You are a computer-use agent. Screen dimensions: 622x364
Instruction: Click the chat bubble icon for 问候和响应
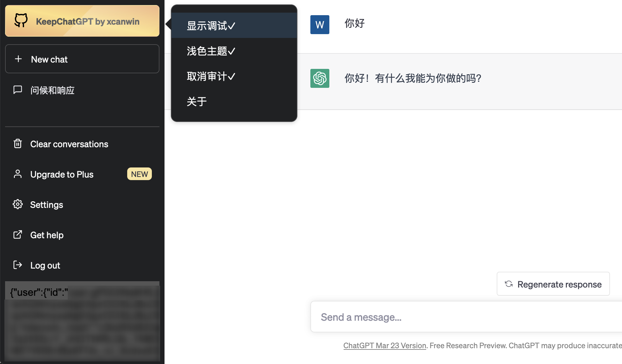[x=18, y=90]
